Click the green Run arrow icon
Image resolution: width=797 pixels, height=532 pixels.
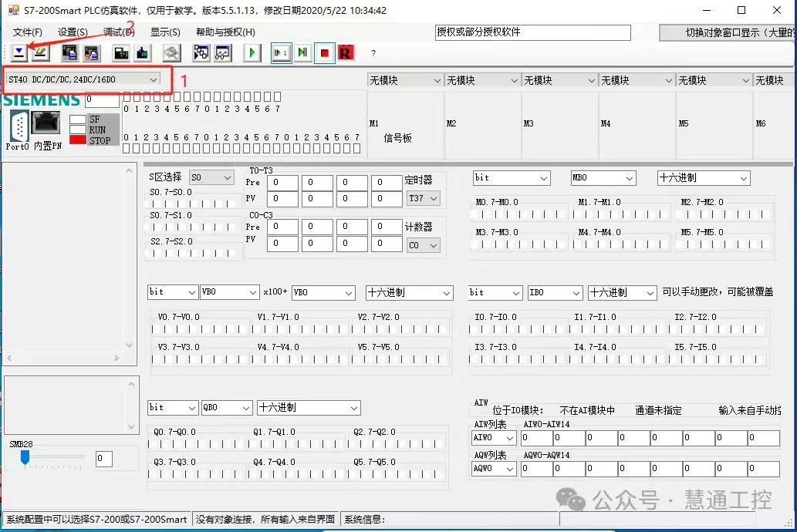point(252,52)
